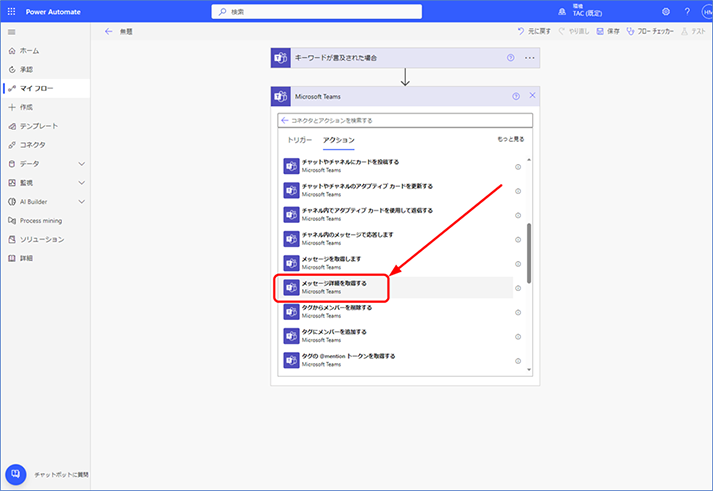Click the action list scroll-up arrow
Screen dimensions: 713x491
click(529, 160)
